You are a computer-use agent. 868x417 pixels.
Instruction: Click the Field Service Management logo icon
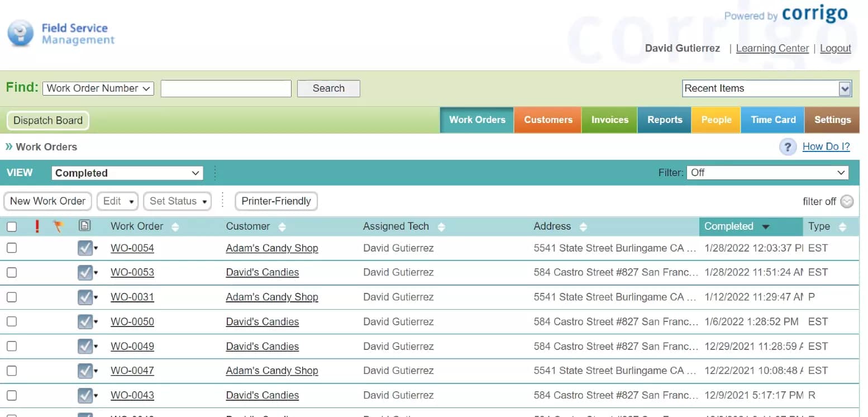tap(21, 34)
